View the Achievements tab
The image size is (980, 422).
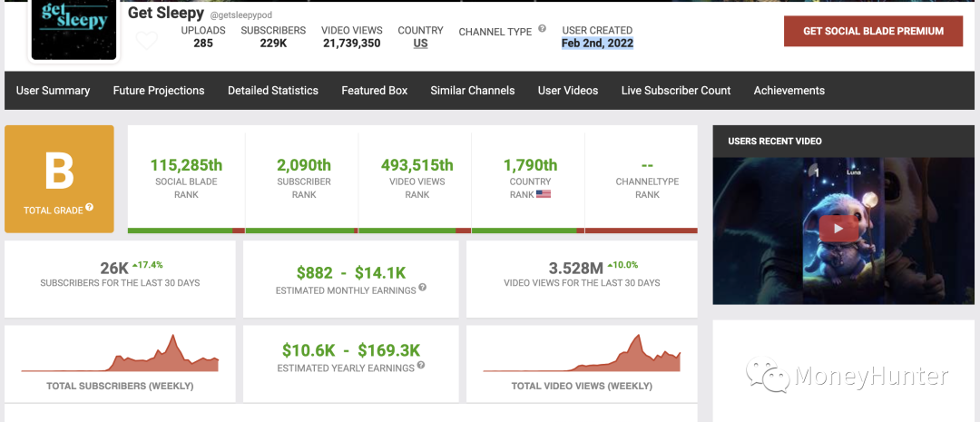pos(789,91)
